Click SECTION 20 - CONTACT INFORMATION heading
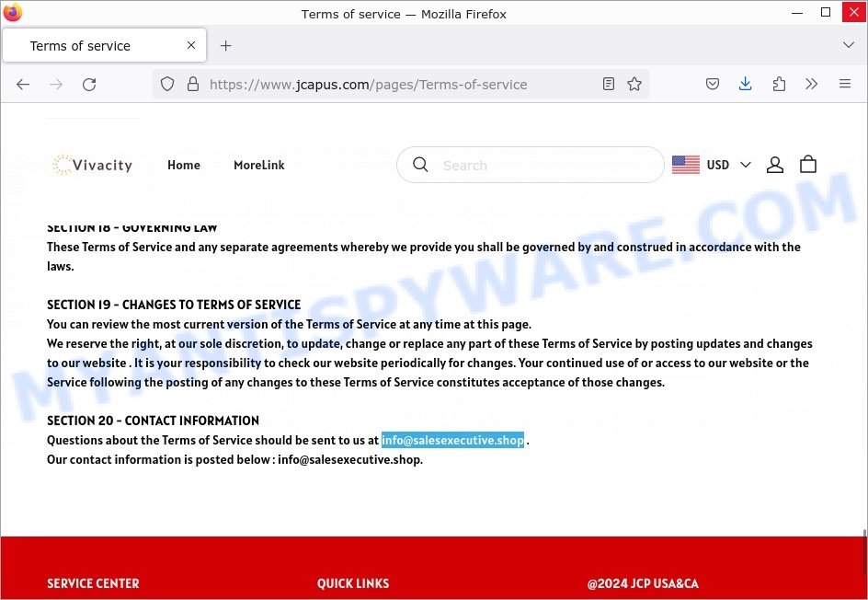 click(x=153, y=421)
